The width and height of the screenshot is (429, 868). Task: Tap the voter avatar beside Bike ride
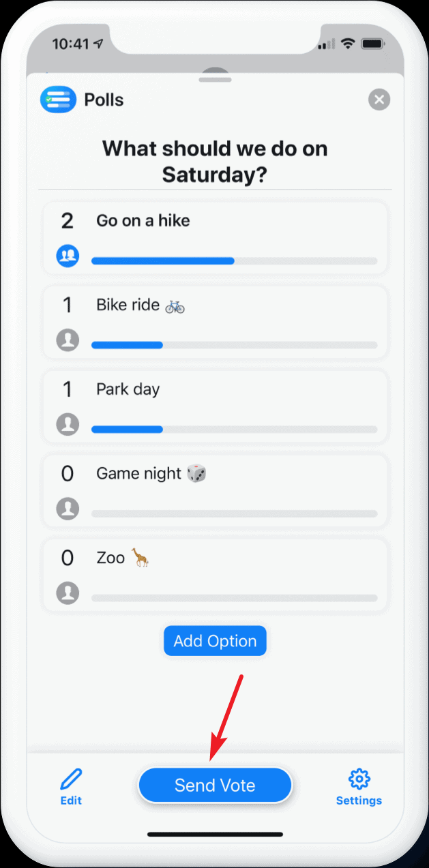coord(68,340)
